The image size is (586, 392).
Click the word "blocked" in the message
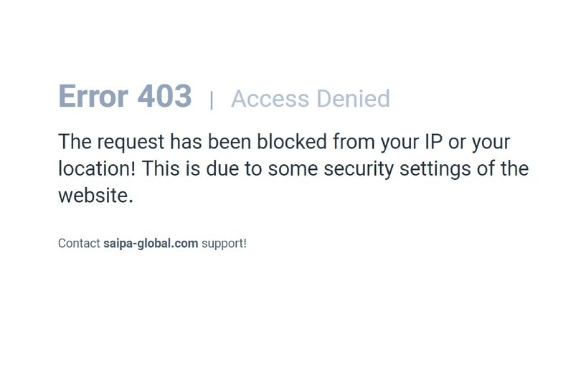(292, 141)
